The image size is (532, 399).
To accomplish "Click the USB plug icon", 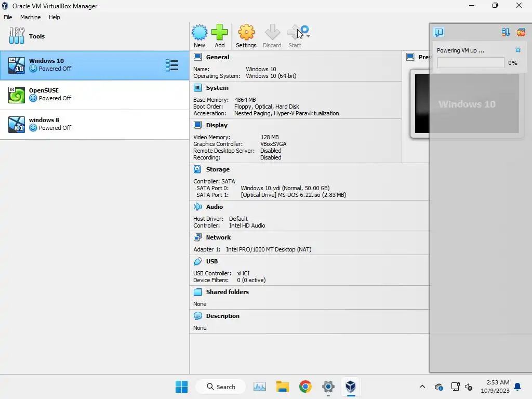I will pos(197,261).
